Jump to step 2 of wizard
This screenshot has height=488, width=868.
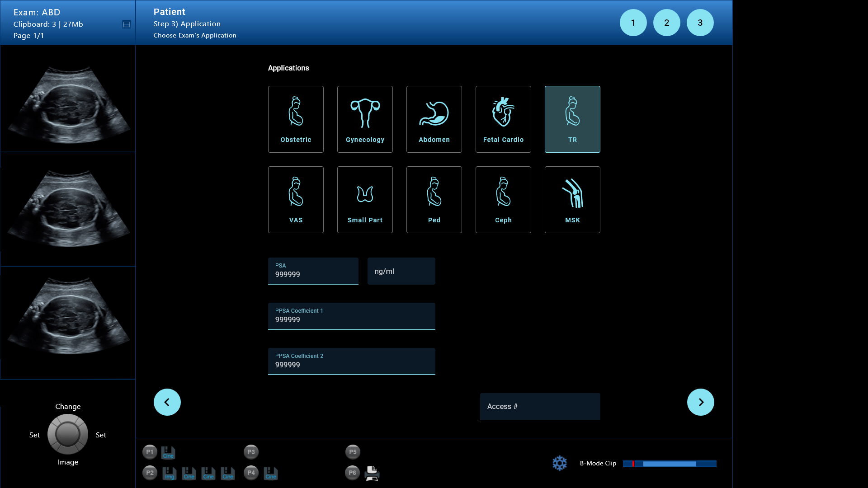click(666, 23)
